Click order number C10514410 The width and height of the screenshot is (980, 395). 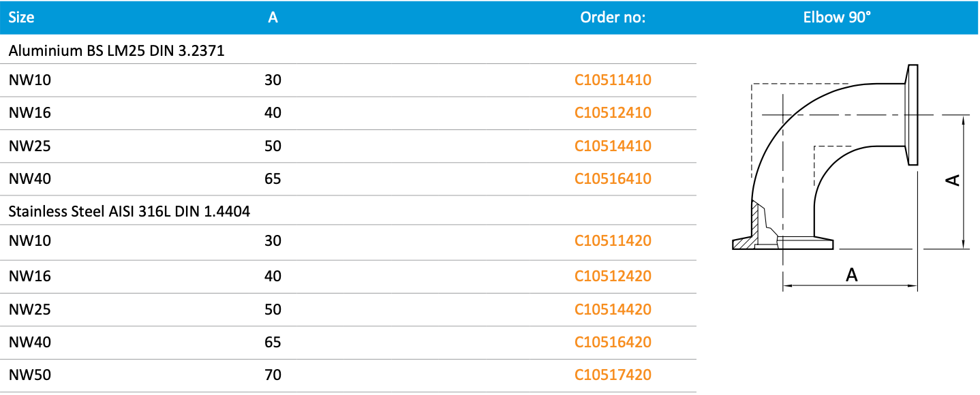pyautogui.click(x=613, y=146)
